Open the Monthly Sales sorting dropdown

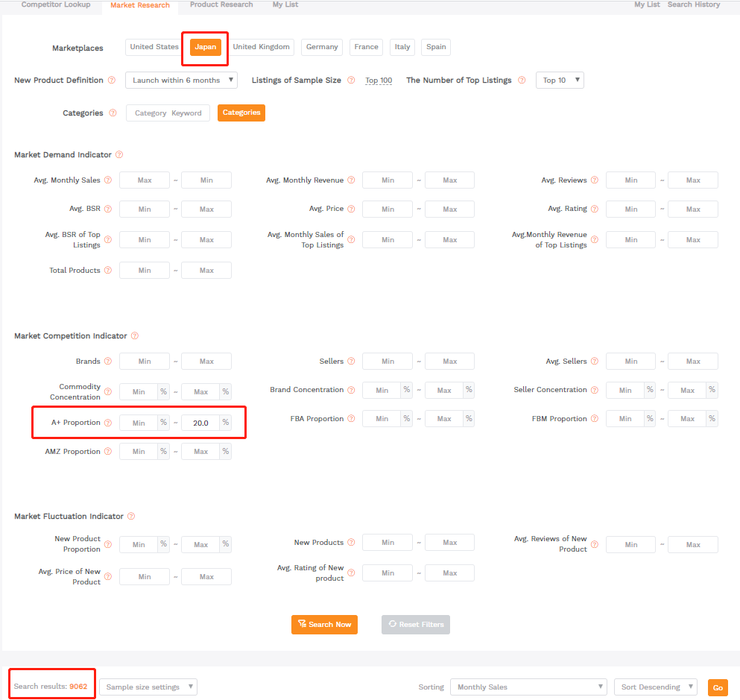pos(528,687)
